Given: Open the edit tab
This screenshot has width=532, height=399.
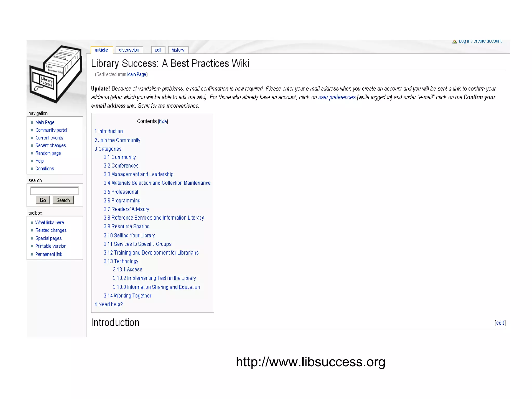Looking at the screenshot, I should click(x=158, y=50).
